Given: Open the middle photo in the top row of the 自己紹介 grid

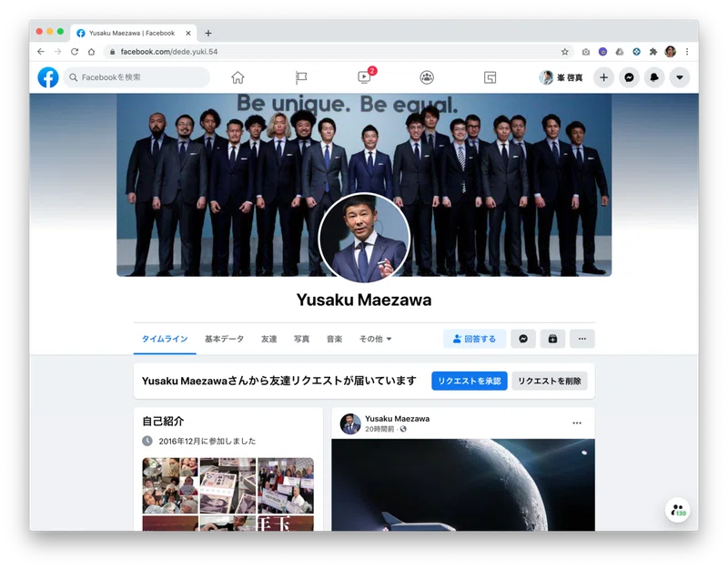Looking at the screenshot, I should coord(227,485).
